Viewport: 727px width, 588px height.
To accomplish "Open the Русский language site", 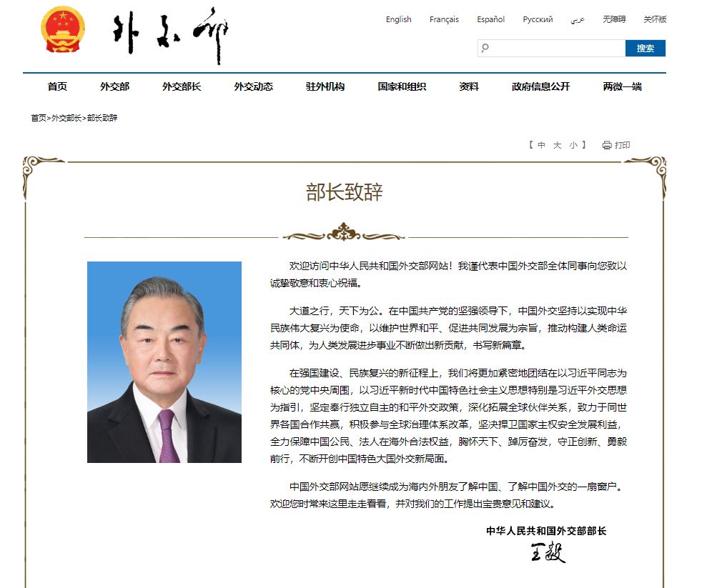I will pos(538,19).
